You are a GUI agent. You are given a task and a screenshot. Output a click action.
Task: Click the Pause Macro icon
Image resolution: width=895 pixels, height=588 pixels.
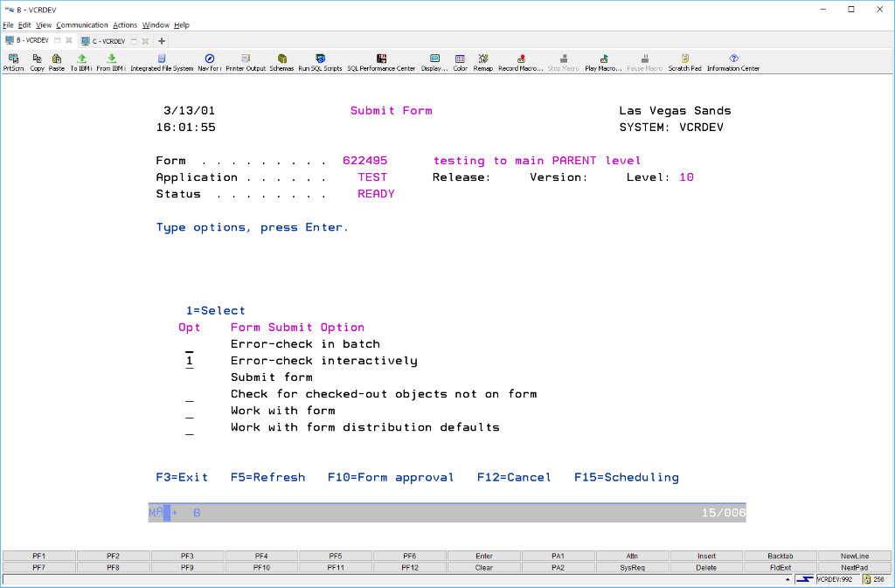tap(645, 62)
